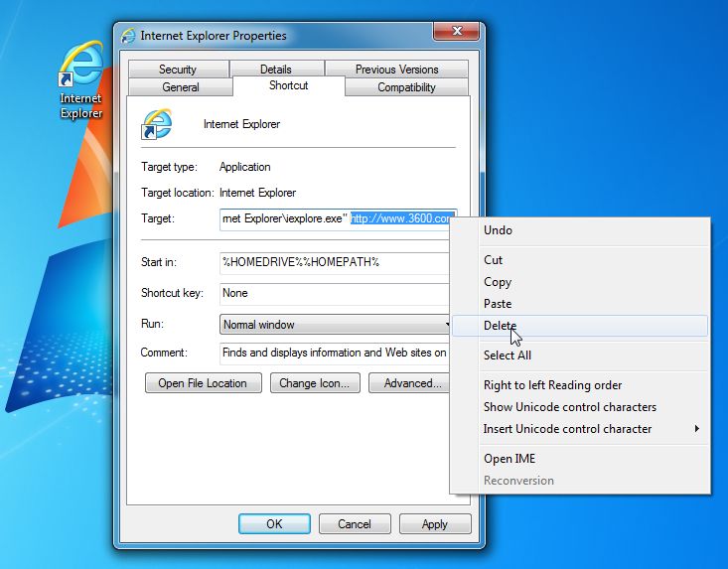Click the Change Icon button
728x569 pixels.
tap(315, 383)
